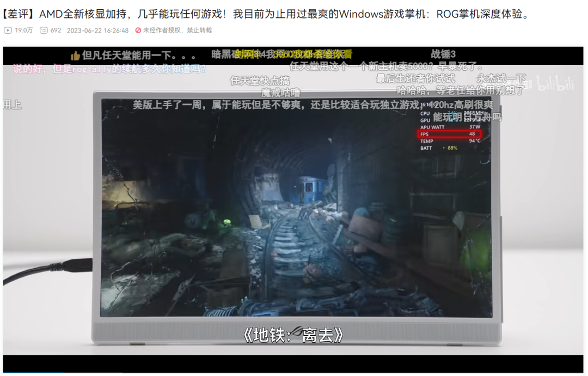The height and width of the screenshot is (376, 588).
Task: Click the play count icon
Action: click(x=8, y=31)
